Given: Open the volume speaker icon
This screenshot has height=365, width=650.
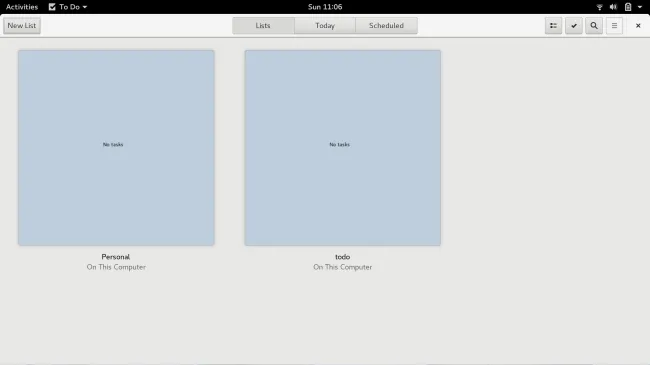Looking at the screenshot, I should (x=614, y=7).
